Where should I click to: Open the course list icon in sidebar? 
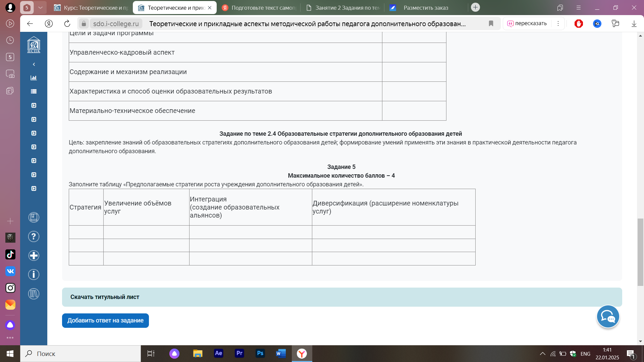(x=34, y=92)
